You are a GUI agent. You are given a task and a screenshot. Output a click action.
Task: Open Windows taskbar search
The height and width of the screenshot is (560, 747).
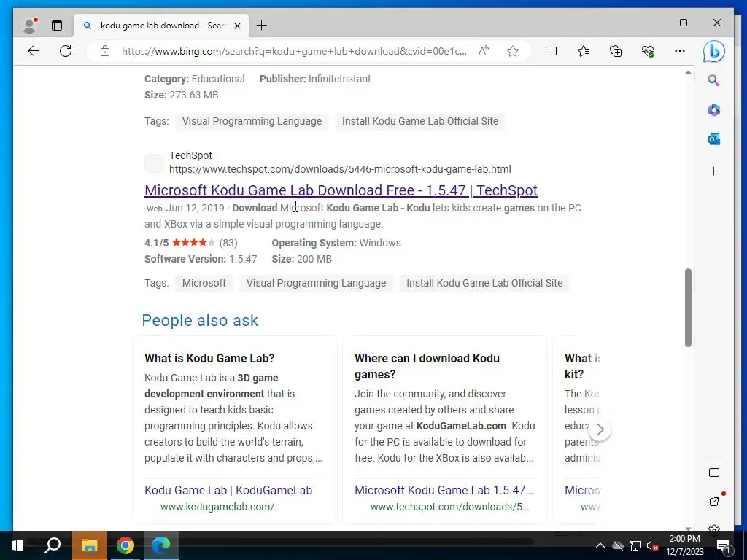click(53, 545)
